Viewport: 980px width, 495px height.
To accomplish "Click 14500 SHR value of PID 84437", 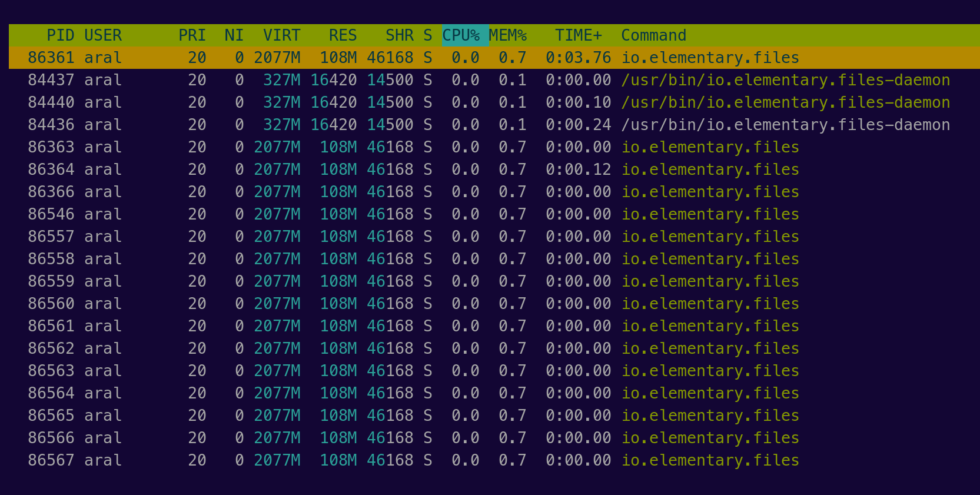I will point(390,80).
